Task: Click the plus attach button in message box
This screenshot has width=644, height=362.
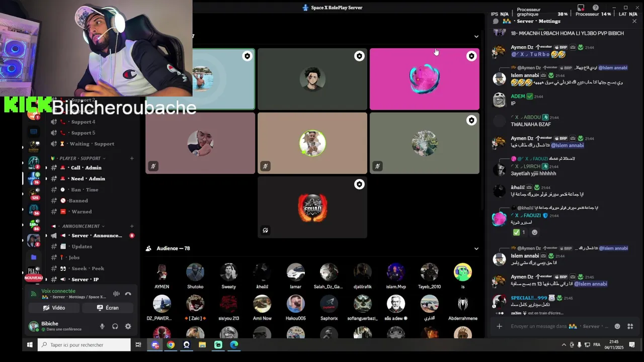Action: [x=499, y=326]
